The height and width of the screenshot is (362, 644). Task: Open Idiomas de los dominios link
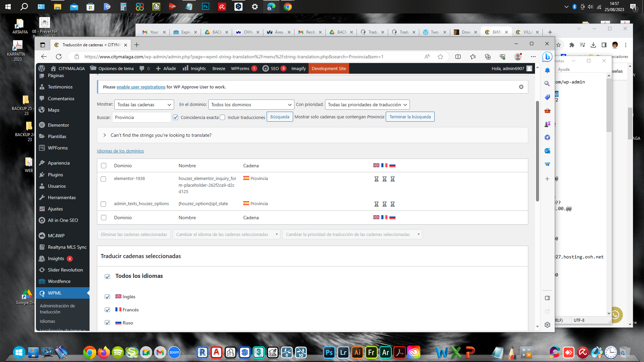120,151
